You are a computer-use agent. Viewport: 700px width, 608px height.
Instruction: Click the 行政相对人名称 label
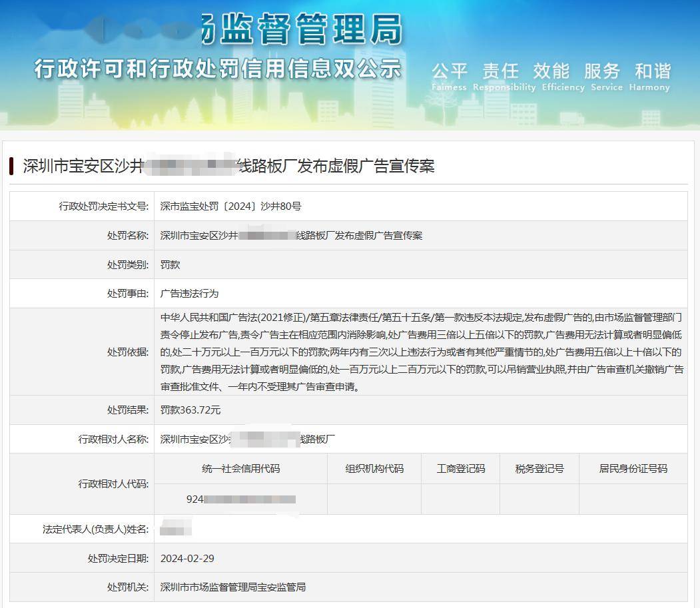point(113,440)
